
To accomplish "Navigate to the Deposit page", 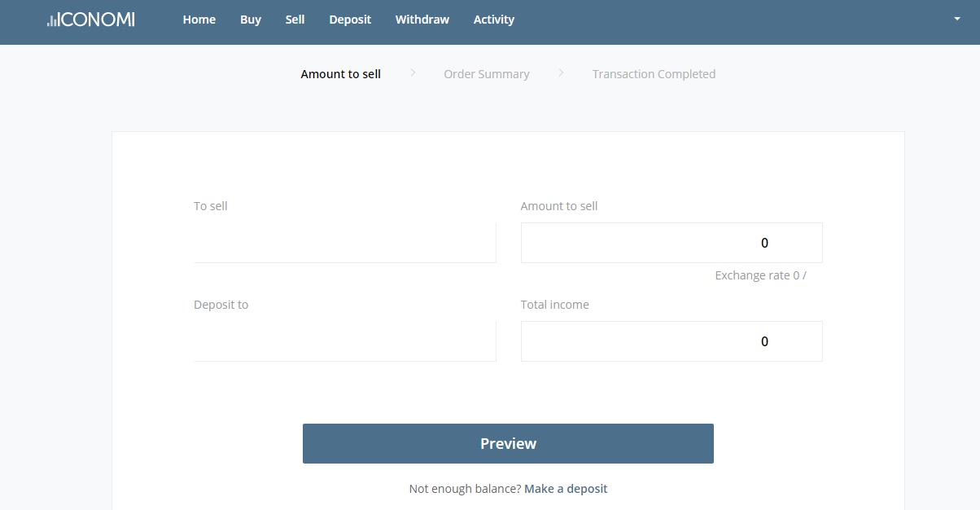I will tap(350, 20).
